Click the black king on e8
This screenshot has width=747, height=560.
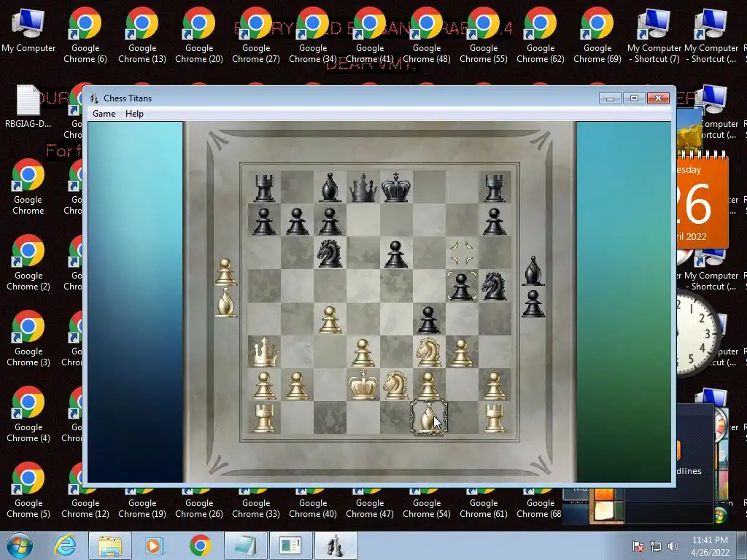396,187
